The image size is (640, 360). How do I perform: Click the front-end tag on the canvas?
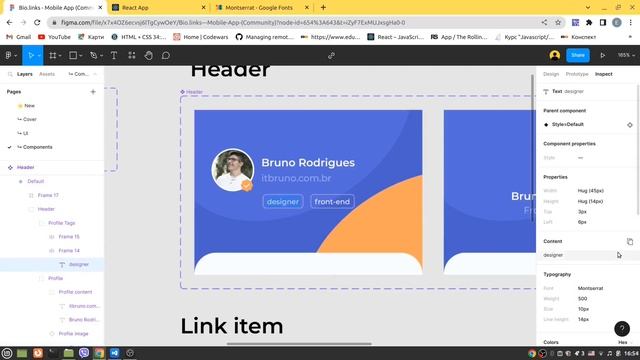[332, 202]
